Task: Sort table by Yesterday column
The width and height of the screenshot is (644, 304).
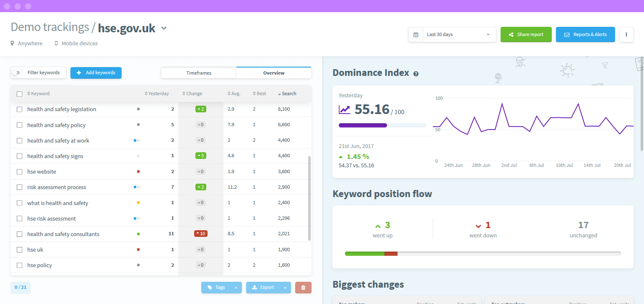Action: point(157,94)
